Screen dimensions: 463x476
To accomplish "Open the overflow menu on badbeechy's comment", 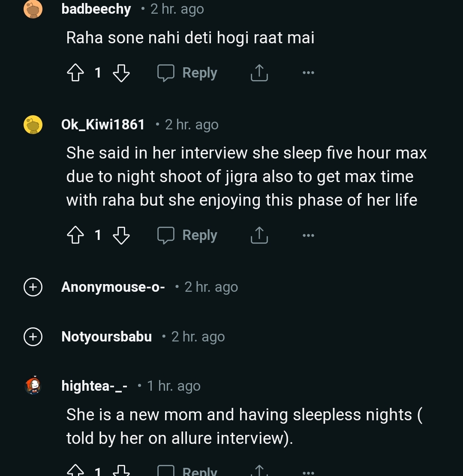I will click(308, 72).
